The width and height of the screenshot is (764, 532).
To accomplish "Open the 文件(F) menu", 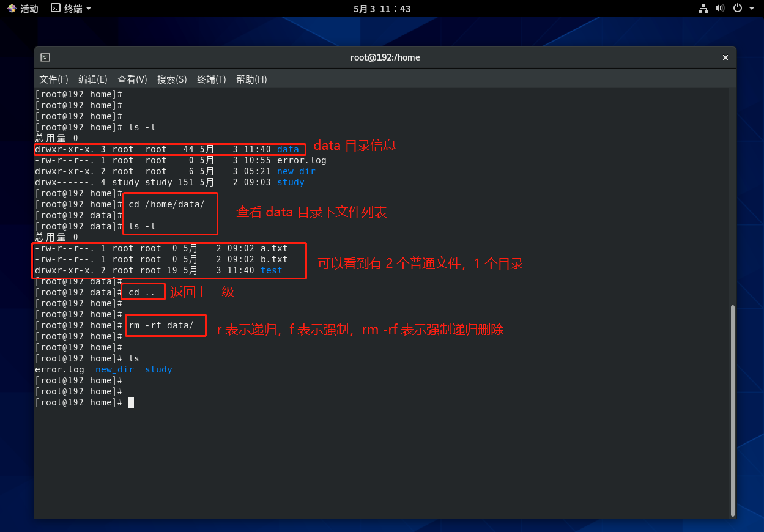I will click(54, 79).
